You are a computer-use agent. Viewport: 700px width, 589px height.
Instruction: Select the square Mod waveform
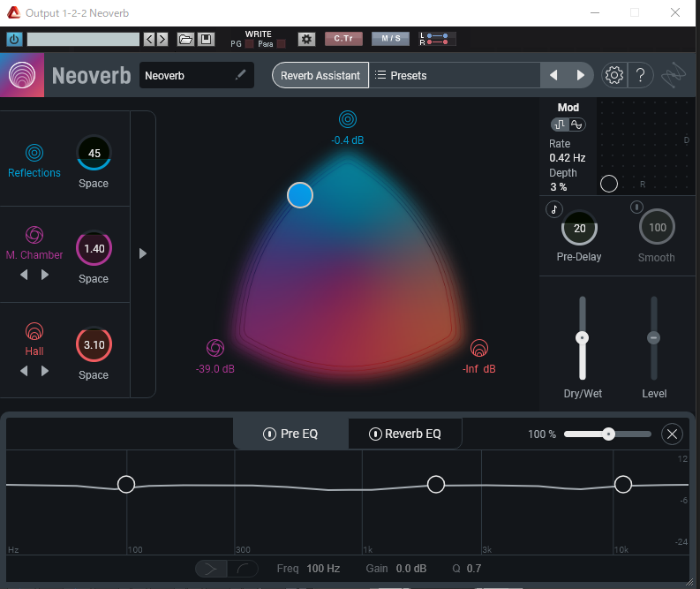click(x=560, y=125)
